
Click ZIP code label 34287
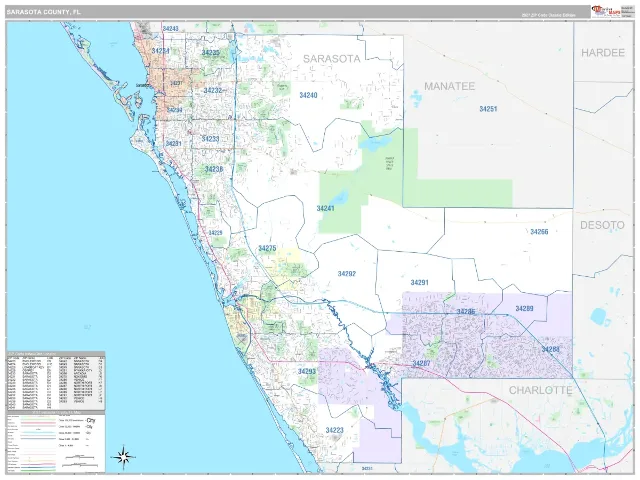pos(421,363)
